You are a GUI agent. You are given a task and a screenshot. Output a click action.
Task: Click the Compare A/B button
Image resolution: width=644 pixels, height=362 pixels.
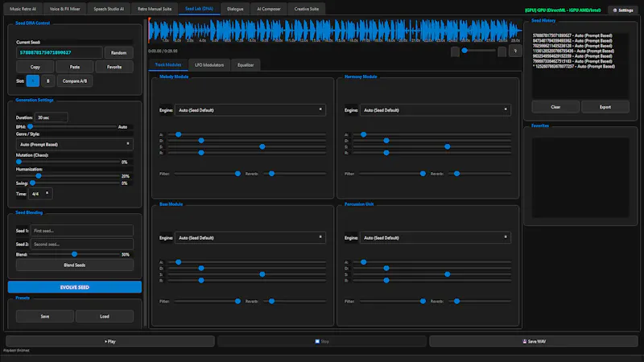[x=75, y=81]
